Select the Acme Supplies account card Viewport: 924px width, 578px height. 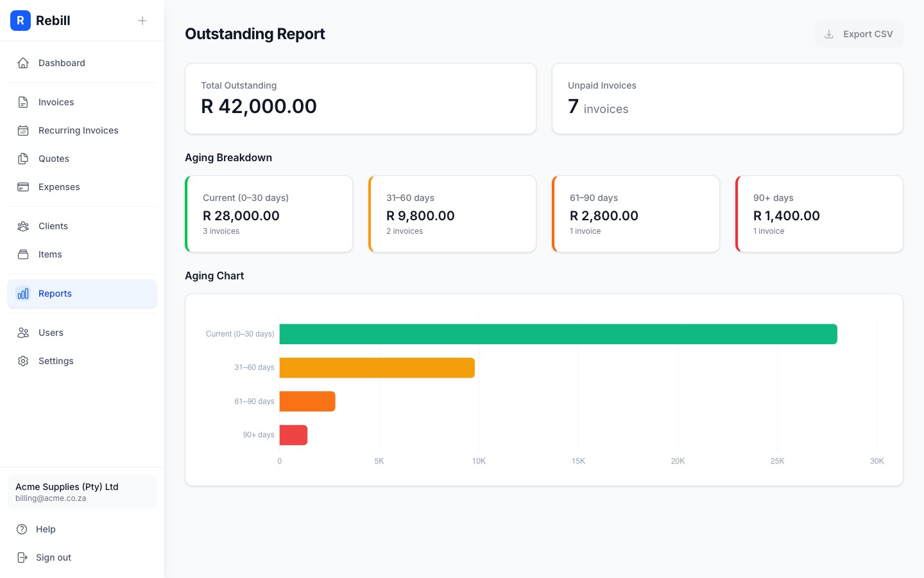click(82, 492)
